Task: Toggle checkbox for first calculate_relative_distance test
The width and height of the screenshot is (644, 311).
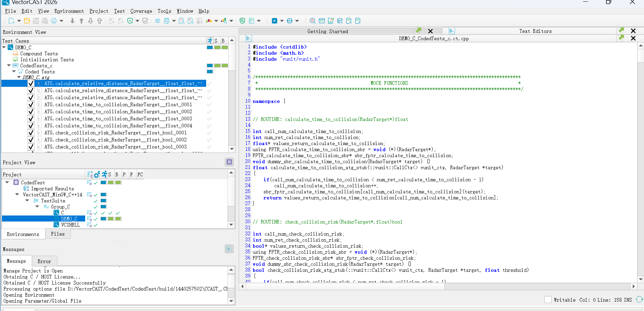Action: tap(31, 83)
